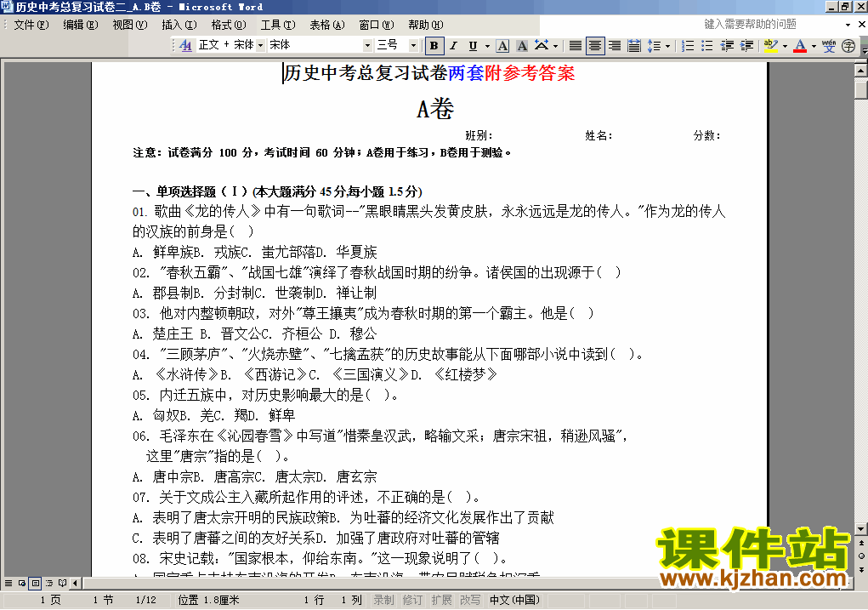
Task: Toggle 改写 overtype mode in status bar
Action: [470, 600]
